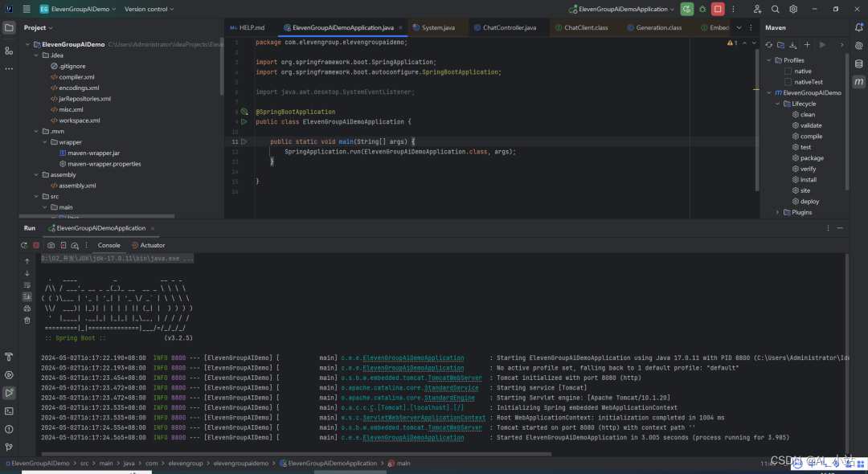Collapse the assembly folder
The width and height of the screenshot is (868, 474).
[x=36, y=175]
